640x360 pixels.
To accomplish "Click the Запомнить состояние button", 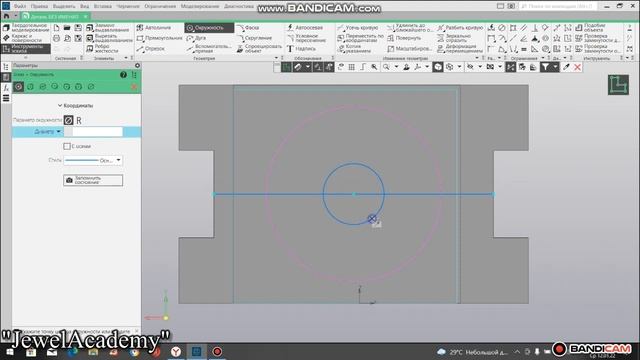I will tap(93, 180).
